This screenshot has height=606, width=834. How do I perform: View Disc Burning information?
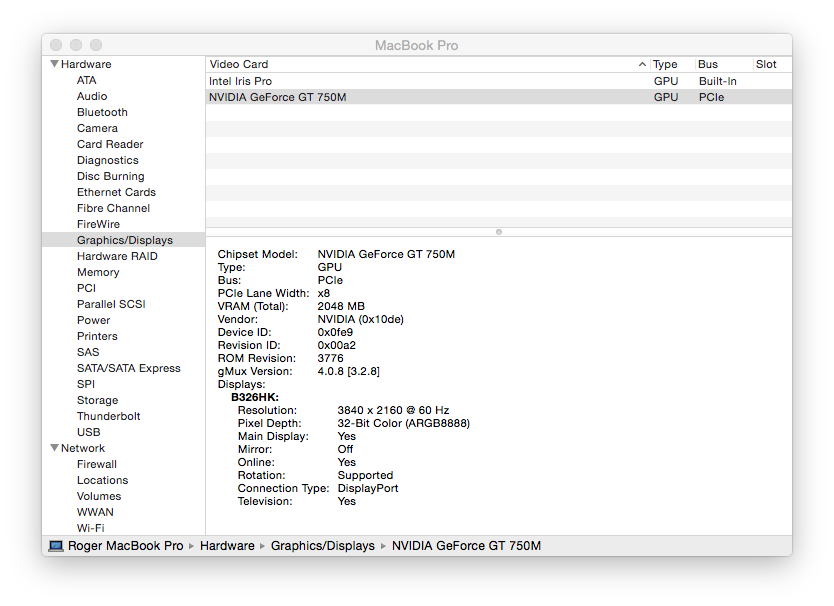pyautogui.click(x=111, y=176)
